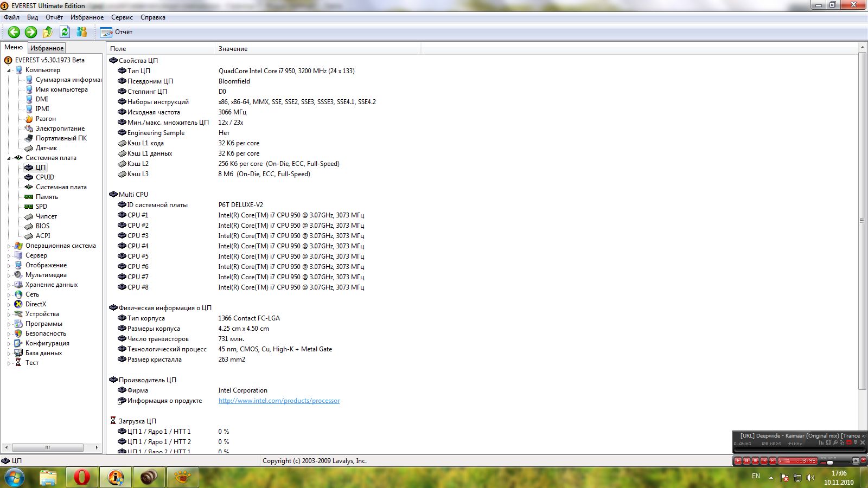Switch to the Избранное tab in sidebar
Image resolution: width=868 pixels, height=488 pixels.
click(x=47, y=48)
